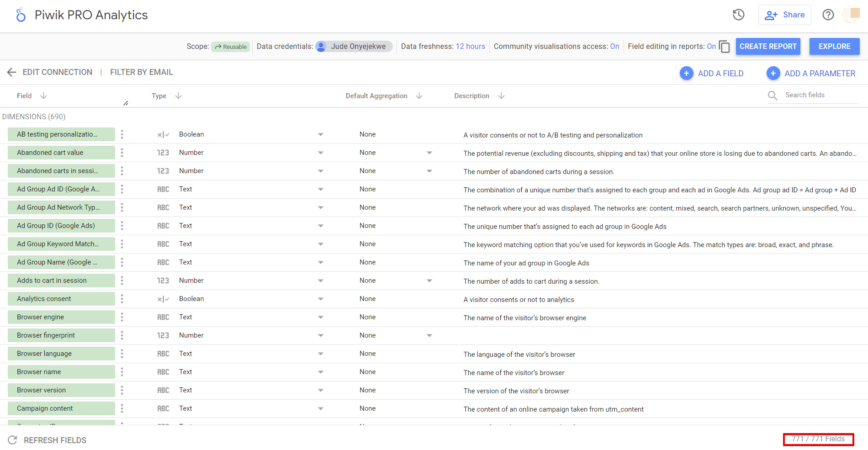Viewport: 868px width, 450px height.
Task: Open the Data credentials selector for Jude Onyejekwe
Action: point(353,46)
